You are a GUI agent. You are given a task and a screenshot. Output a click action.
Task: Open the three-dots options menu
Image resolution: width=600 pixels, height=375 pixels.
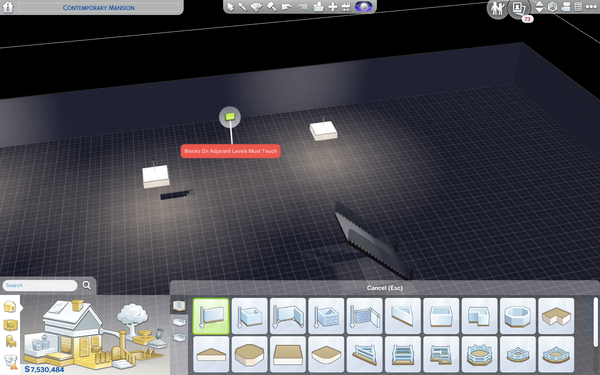591,7
